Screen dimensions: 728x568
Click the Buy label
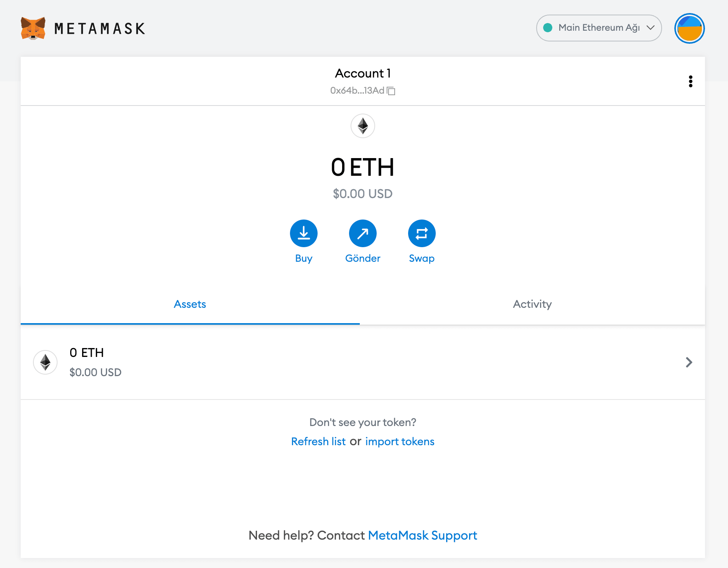click(x=304, y=258)
